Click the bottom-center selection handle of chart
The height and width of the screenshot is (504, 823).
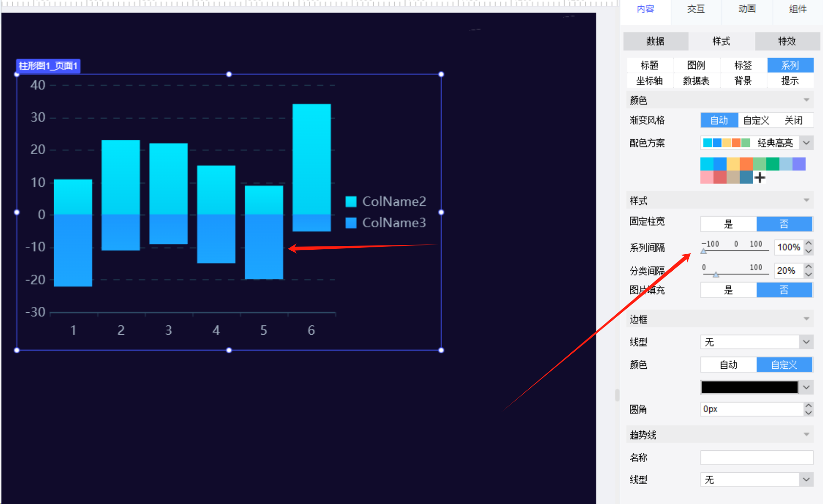click(x=229, y=350)
